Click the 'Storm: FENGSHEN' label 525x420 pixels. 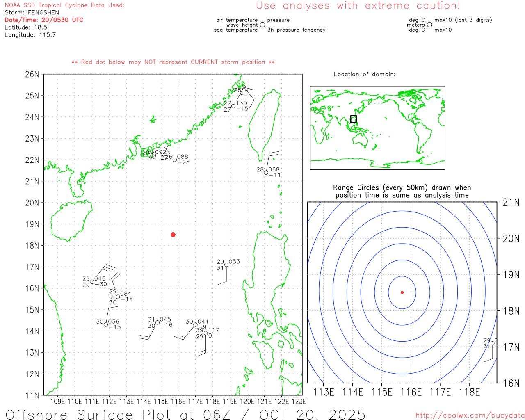[x=32, y=12]
